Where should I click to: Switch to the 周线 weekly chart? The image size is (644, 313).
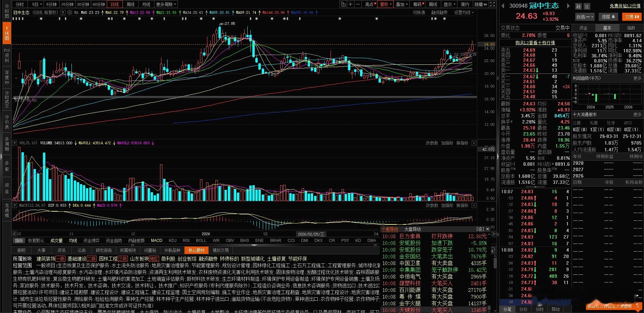click(131, 4)
